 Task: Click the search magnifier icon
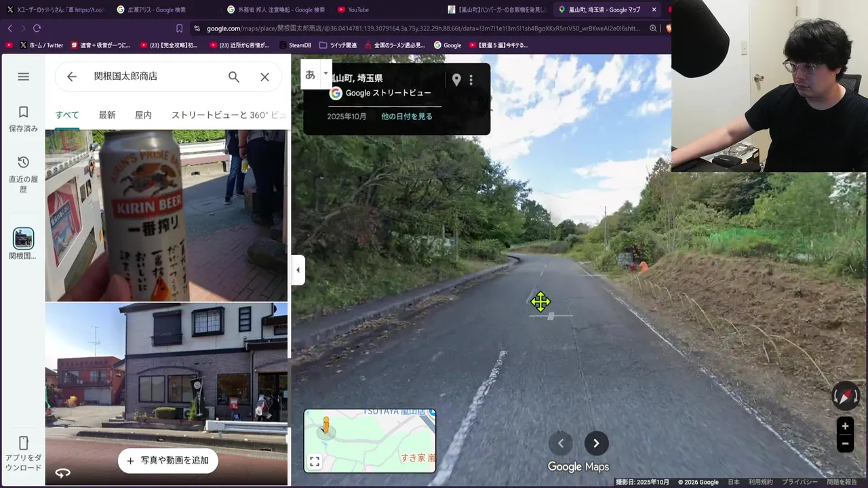pyautogui.click(x=234, y=77)
